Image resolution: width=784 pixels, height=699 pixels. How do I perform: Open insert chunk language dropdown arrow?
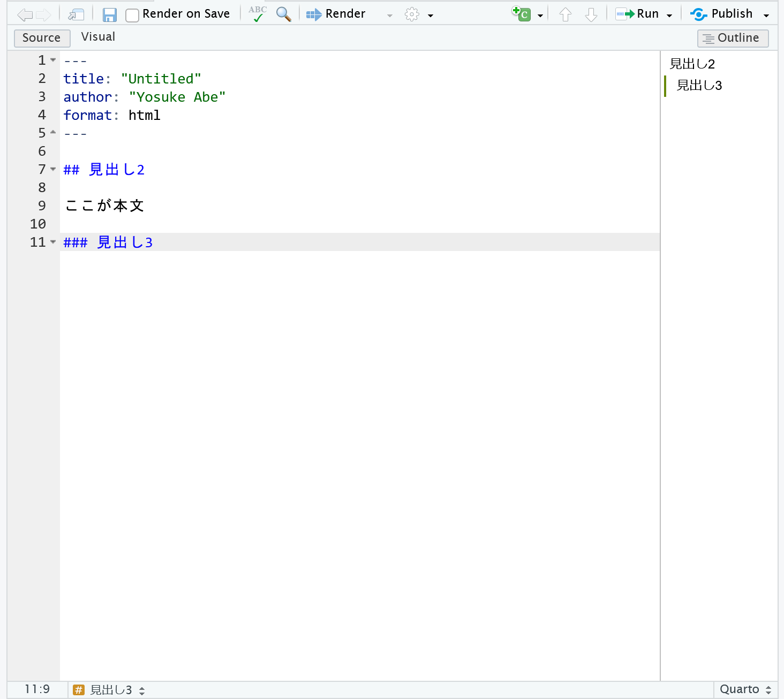tap(540, 16)
